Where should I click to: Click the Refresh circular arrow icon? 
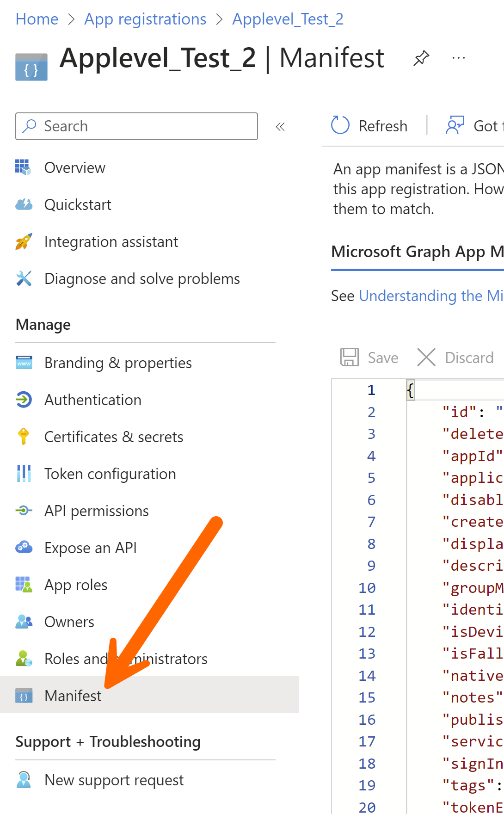pos(340,125)
